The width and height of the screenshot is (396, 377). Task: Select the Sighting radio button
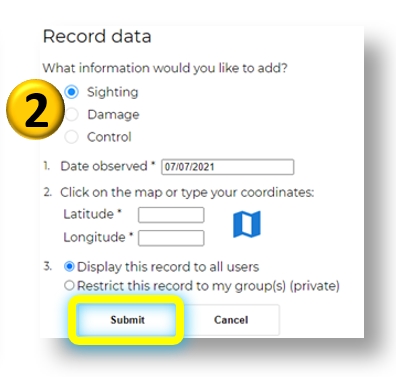click(x=72, y=92)
